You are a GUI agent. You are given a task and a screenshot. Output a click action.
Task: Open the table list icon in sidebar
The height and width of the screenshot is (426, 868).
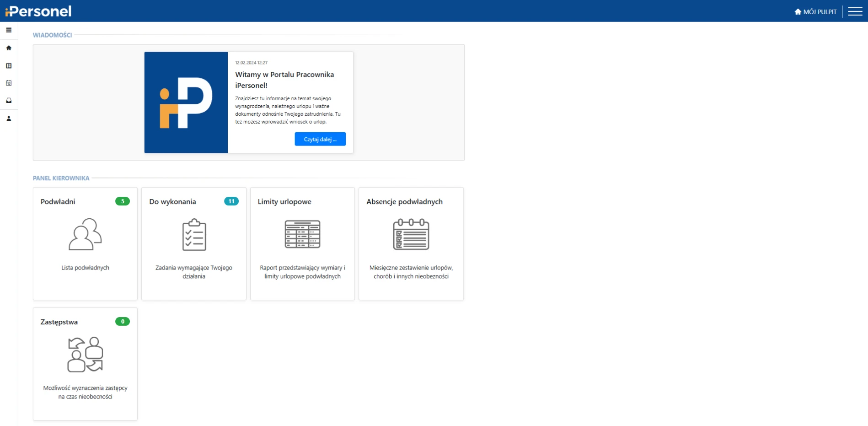[x=9, y=66]
